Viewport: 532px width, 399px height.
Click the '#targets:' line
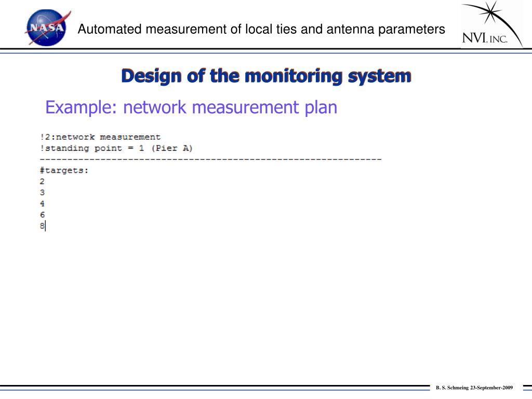(64, 170)
